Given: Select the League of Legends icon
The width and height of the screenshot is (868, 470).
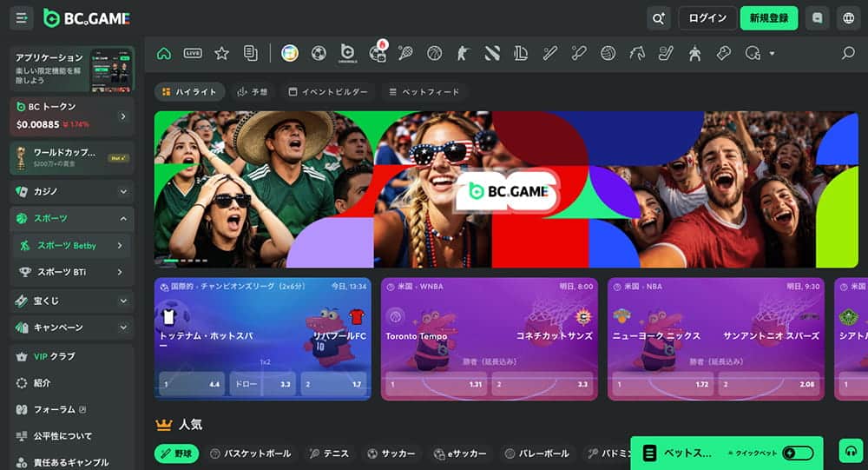Looking at the screenshot, I should (x=521, y=53).
